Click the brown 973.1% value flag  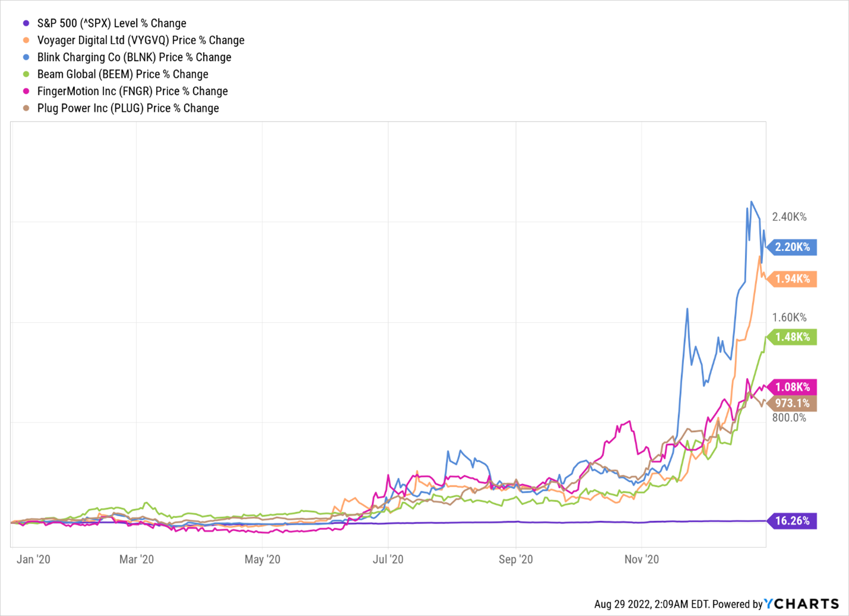(792, 404)
